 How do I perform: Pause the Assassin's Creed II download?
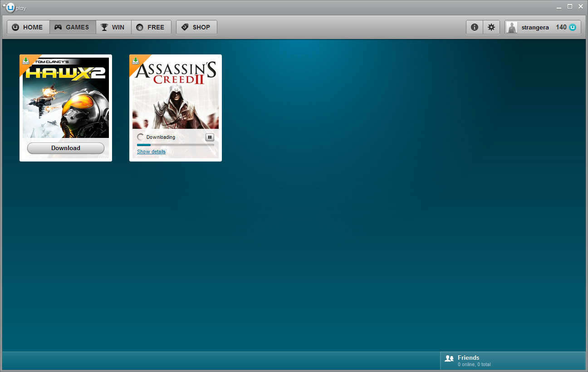(x=210, y=137)
